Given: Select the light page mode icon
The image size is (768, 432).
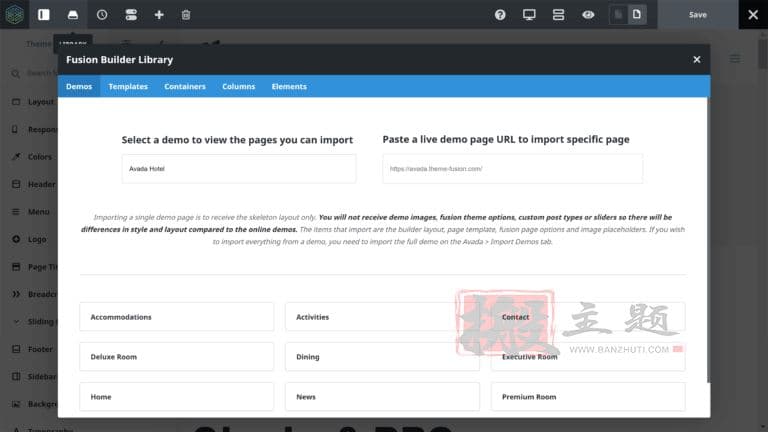Looking at the screenshot, I should [x=637, y=15].
